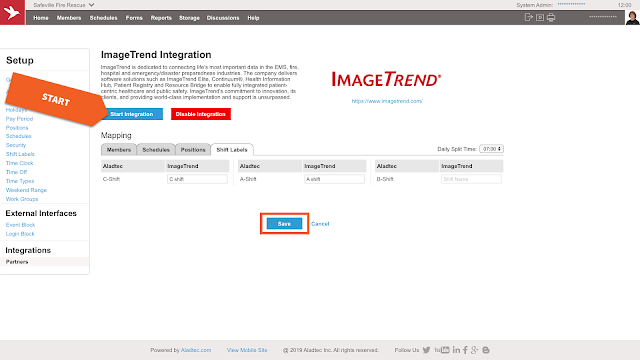Open the imagetrend.com website link

[x=387, y=101]
